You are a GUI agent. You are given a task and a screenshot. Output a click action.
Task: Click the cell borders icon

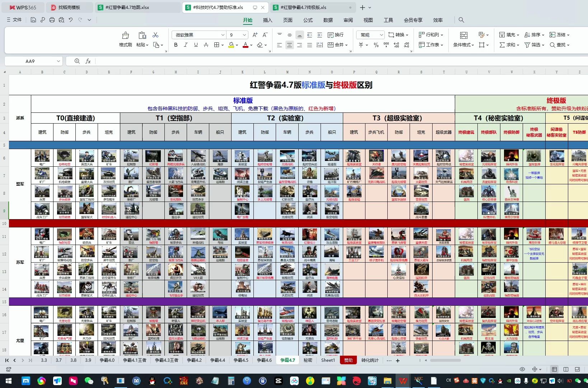(x=216, y=45)
